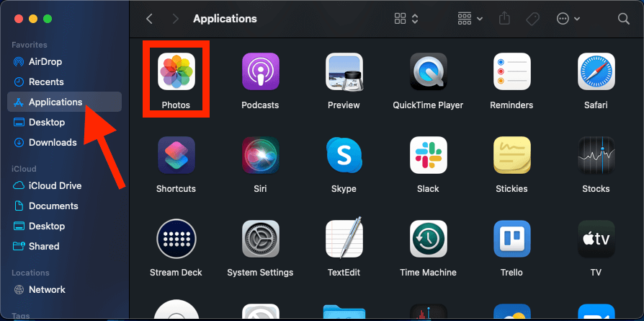Select Applications in the sidebar
This screenshot has height=321, width=644.
(x=65, y=102)
